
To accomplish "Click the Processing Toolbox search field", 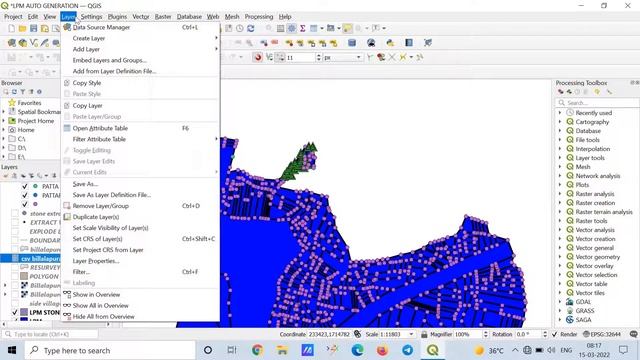I will (598, 102).
